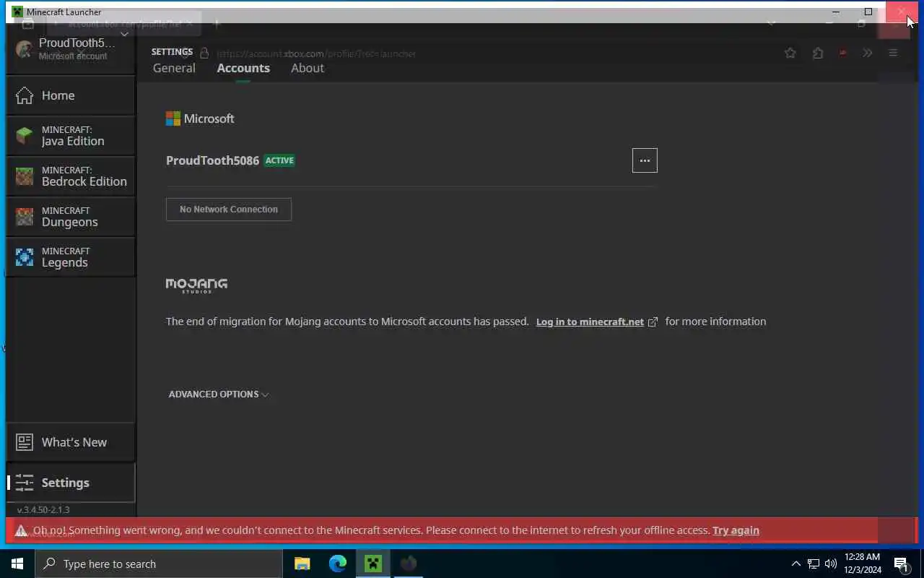Select Minecraft Bedrock Edition in sidebar
Image resolution: width=924 pixels, height=578 pixels.
coord(71,176)
